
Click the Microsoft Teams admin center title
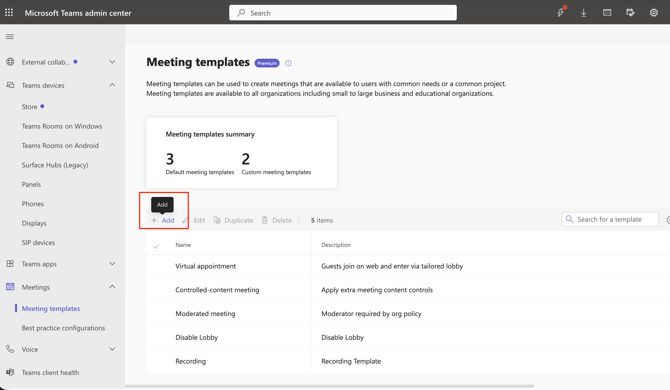pos(78,13)
